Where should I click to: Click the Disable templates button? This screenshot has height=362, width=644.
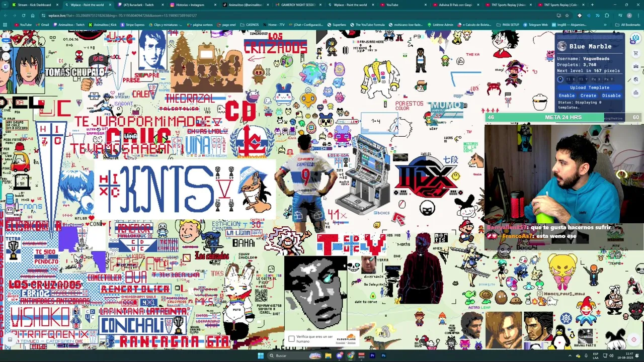[x=611, y=96]
